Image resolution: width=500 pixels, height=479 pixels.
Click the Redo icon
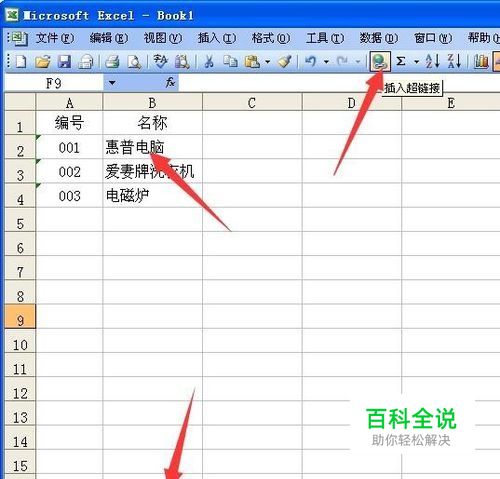(342, 62)
